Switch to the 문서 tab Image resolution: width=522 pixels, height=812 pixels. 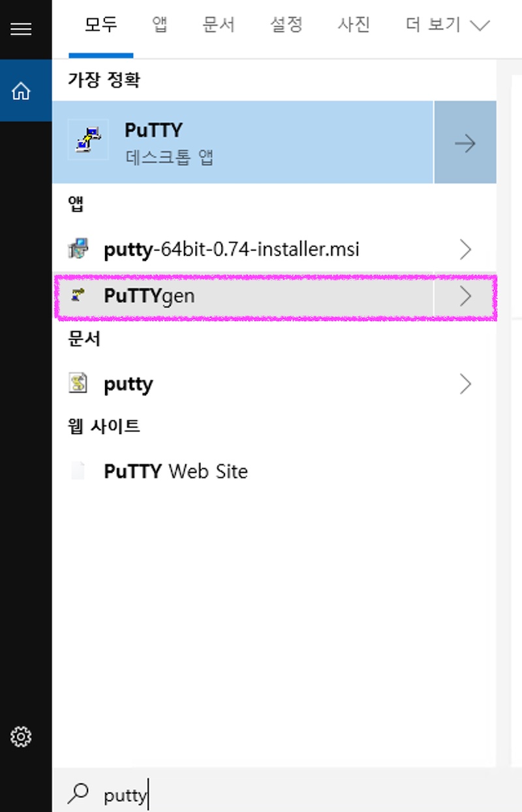pyautogui.click(x=219, y=25)
